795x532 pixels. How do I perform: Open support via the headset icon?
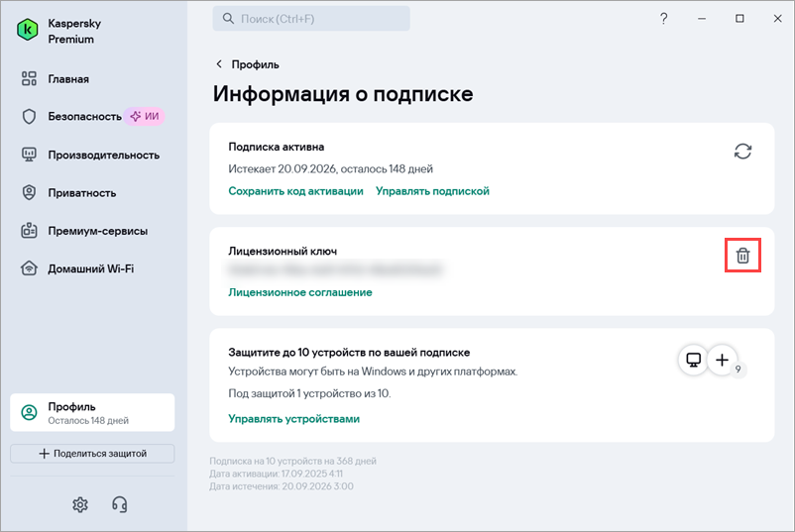(120, 504)
